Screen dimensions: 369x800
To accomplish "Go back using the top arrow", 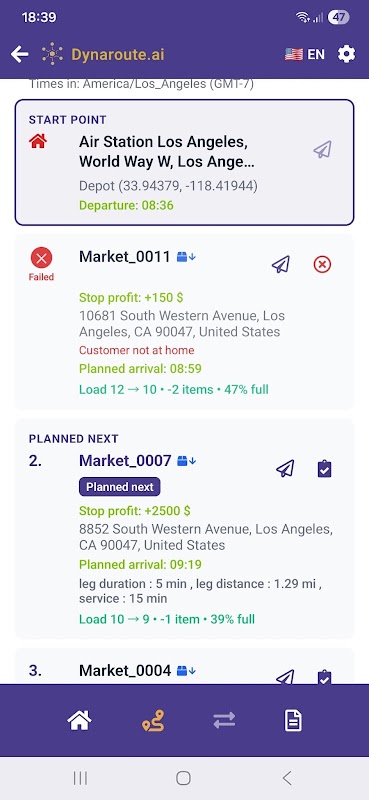I will [19, 54].
